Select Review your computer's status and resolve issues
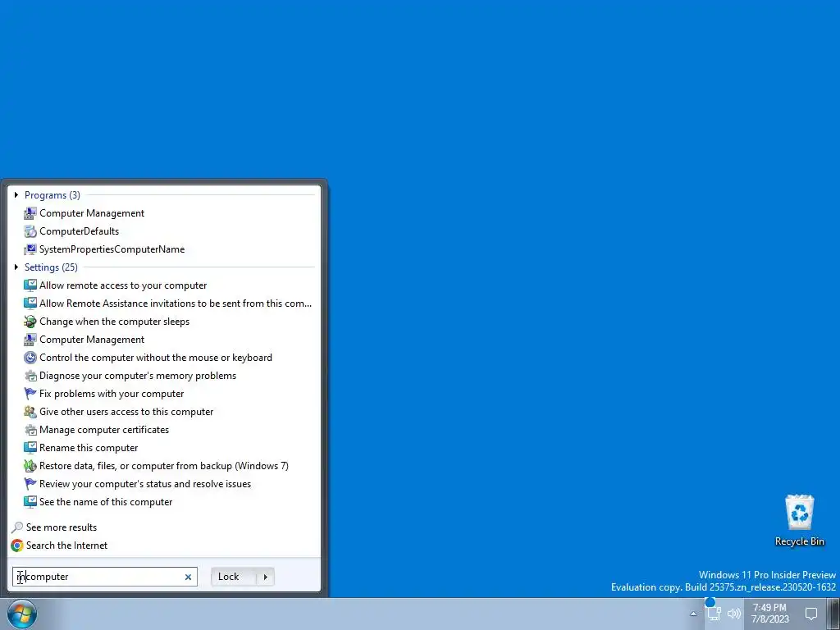840x630 pixels. pyautogui.click(x=145, y=484)
